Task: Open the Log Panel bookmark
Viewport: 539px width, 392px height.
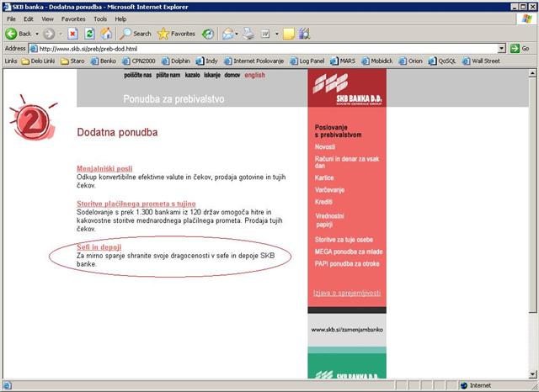Action: tap(307, 61)
